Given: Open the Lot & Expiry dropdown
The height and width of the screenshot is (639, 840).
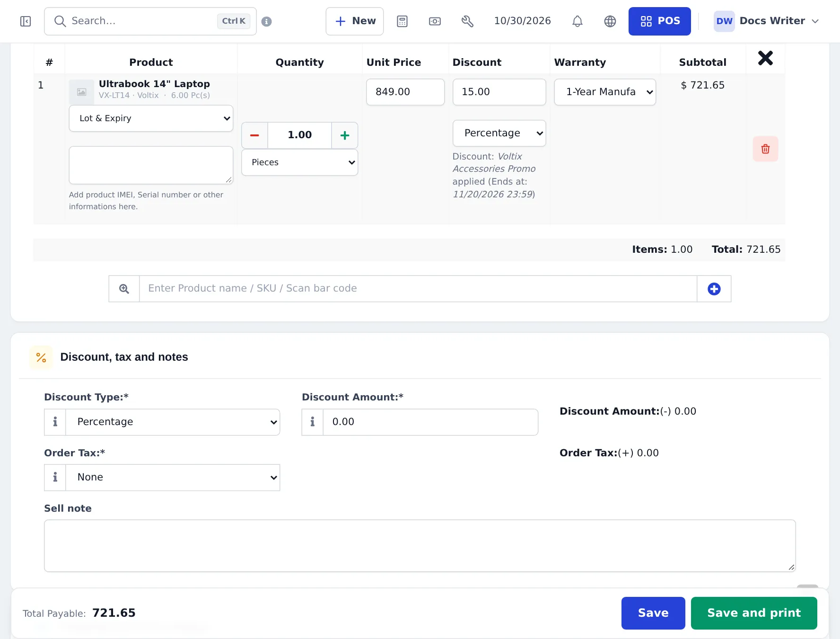Looking at the screenshot, I should pyautogui.click(x=151, y=118).
